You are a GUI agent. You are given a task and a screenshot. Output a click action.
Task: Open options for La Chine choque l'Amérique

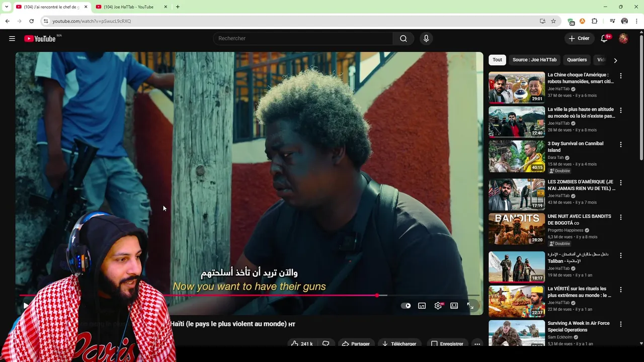(620, 76)
